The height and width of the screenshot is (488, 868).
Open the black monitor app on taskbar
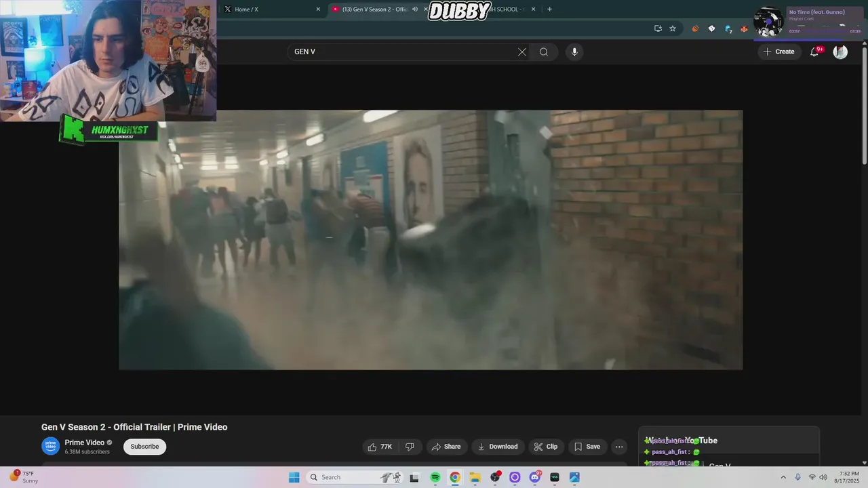coord(555,477)
